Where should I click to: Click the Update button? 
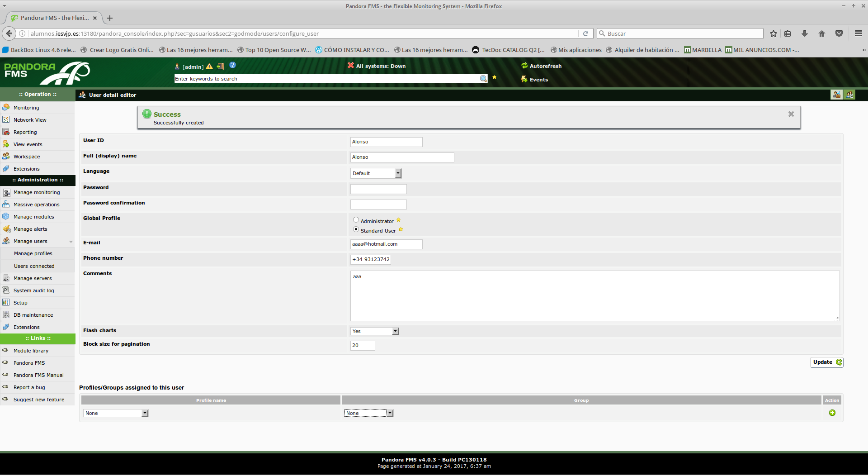[x=826, y=362]
